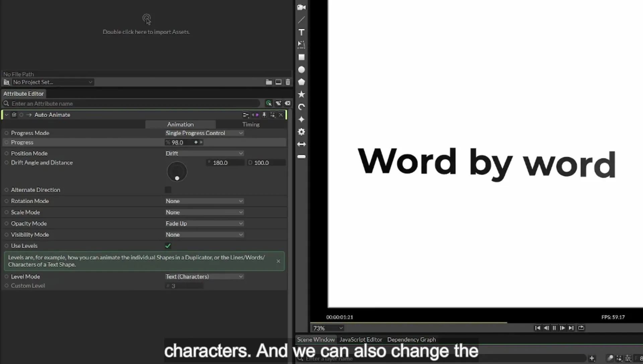Switch to the Timing tab

click(x=251, y=124)
